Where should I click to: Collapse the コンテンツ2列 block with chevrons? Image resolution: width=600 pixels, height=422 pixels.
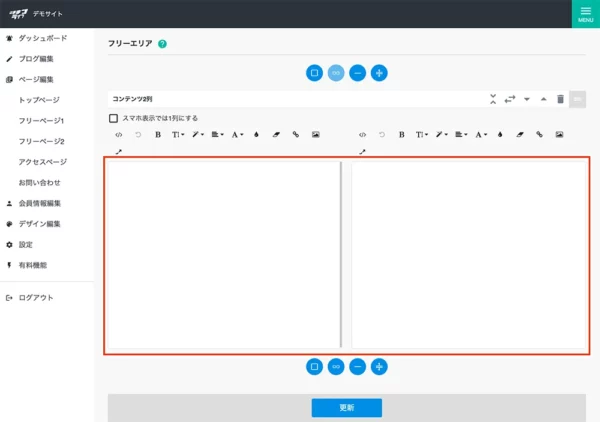(x=492, y=99)
